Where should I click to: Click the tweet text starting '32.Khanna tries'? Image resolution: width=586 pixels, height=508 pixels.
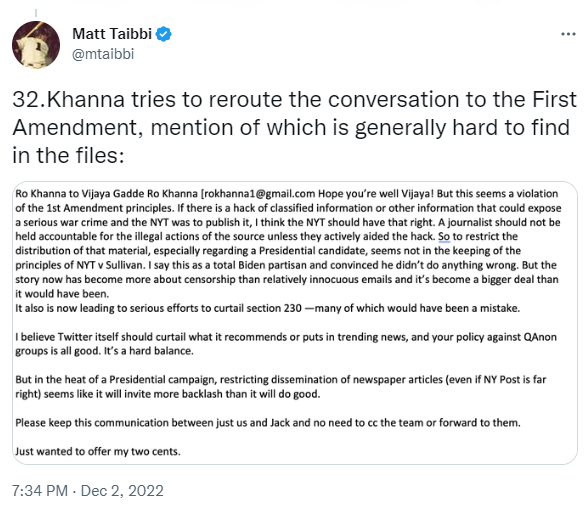point(294,127)
